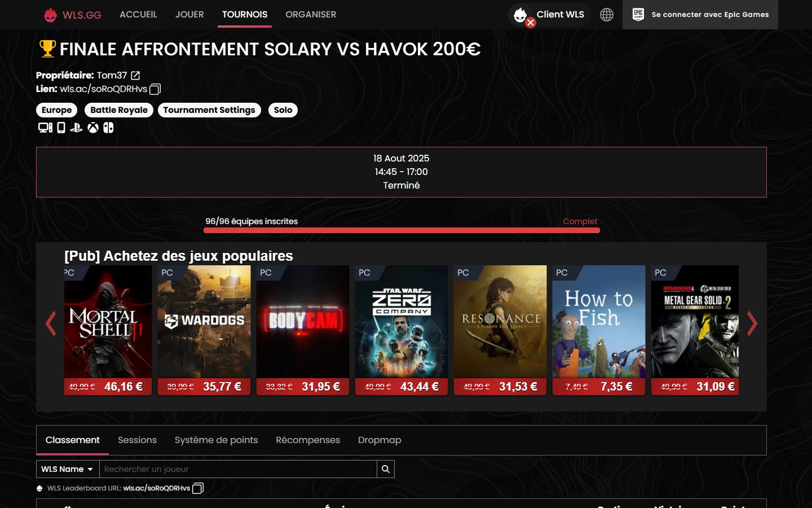Click the Battle Royale tag
This screenshot has height=508, width=812.
[x=119, y=110]
